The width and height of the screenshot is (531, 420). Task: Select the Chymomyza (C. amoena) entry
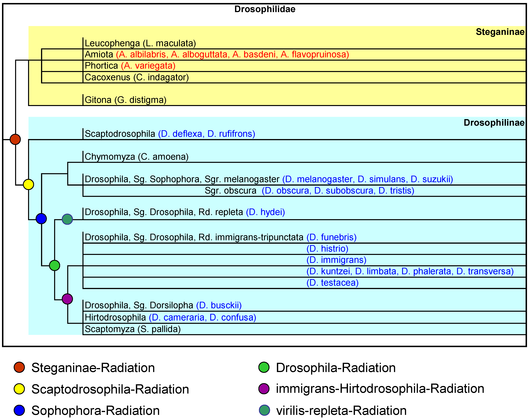[x=137, y=157]
